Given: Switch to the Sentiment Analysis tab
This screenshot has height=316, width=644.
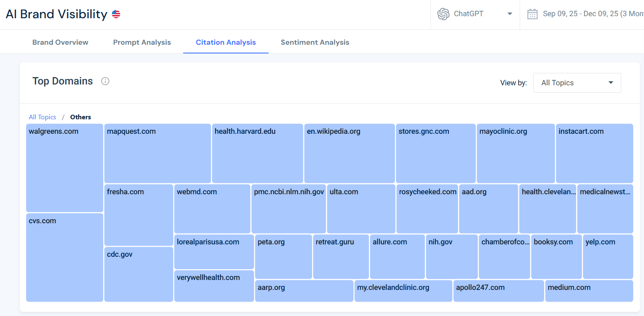Looking at the screenshot, I should pyautogui.click(x=315, y=42).
